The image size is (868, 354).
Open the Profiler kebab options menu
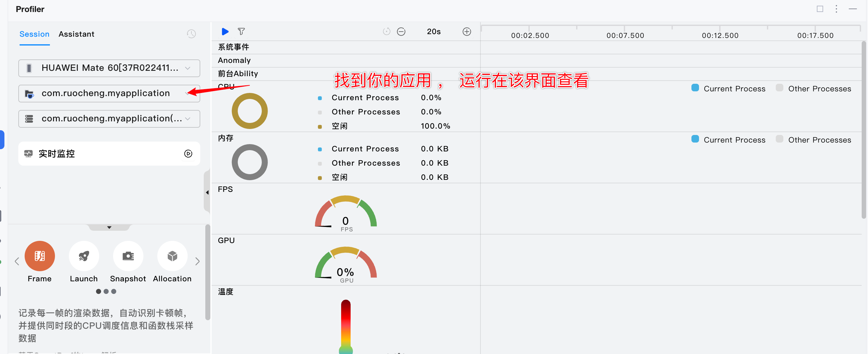click(x=836, y=9)
